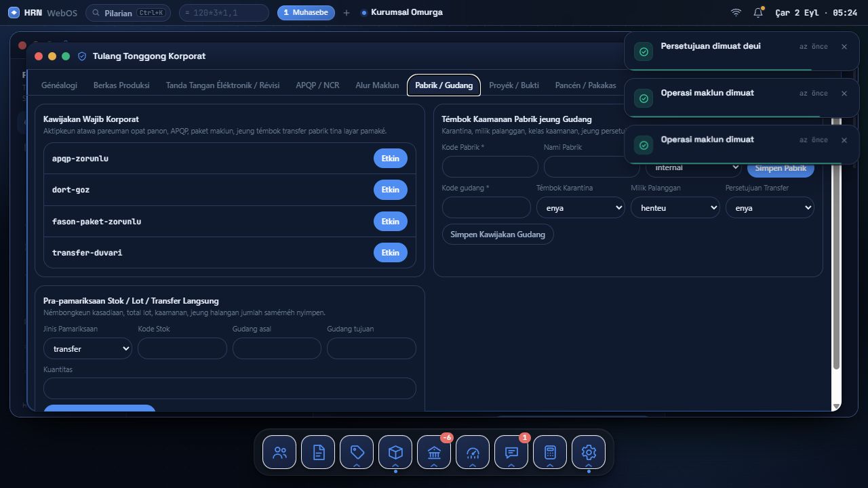
Task: Open the people icon in the dock
Action: tap(279, 452)
